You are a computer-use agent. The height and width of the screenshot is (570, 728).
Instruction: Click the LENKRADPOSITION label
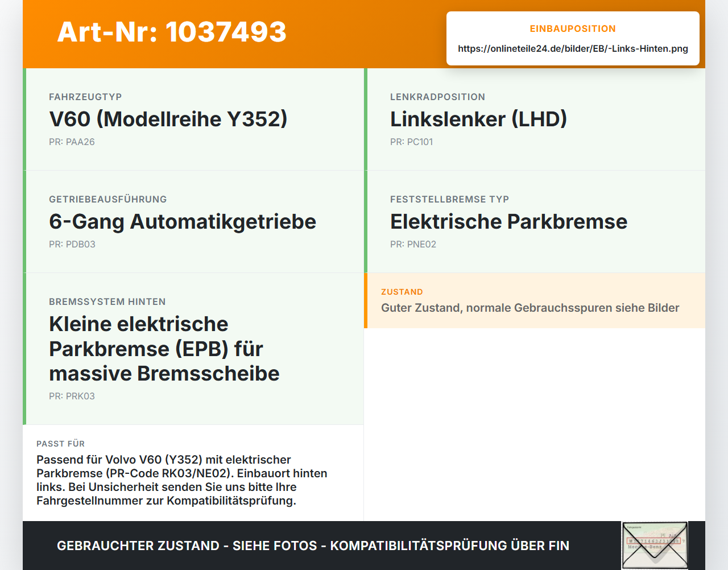437,97
